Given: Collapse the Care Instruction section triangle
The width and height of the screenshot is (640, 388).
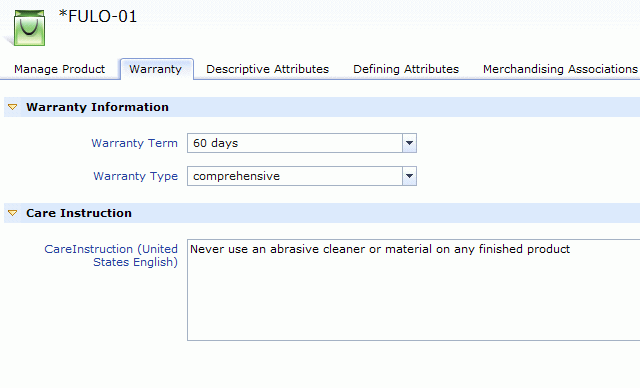Looking at the screenshot, I should point(13,213).
